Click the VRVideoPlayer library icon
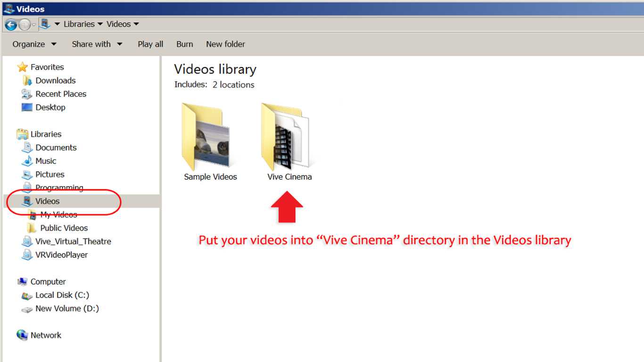This screenshot has width=644, height=362. pyautogui.click(x=27, y=255)
